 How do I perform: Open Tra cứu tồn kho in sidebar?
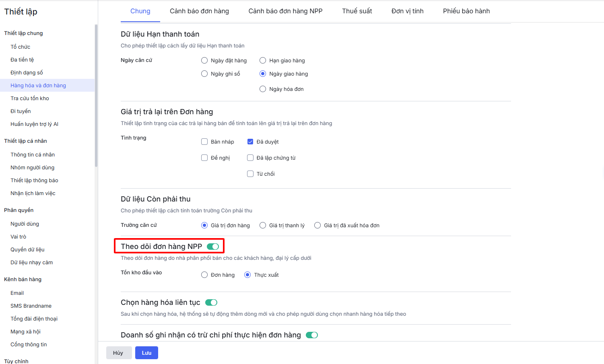coord(30,98)
